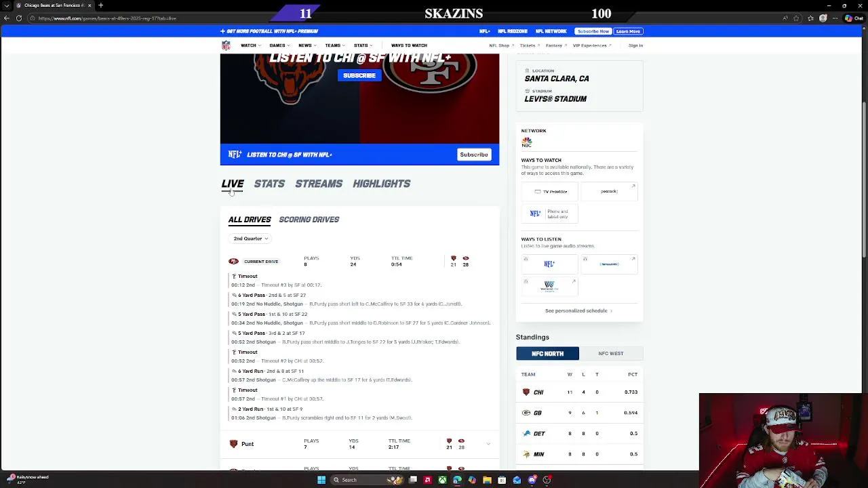Image resolution: width=868 pixels, height=488 pixels.
Task: Select SCORING DRIVES tab
Action: [x=309, y=220]
